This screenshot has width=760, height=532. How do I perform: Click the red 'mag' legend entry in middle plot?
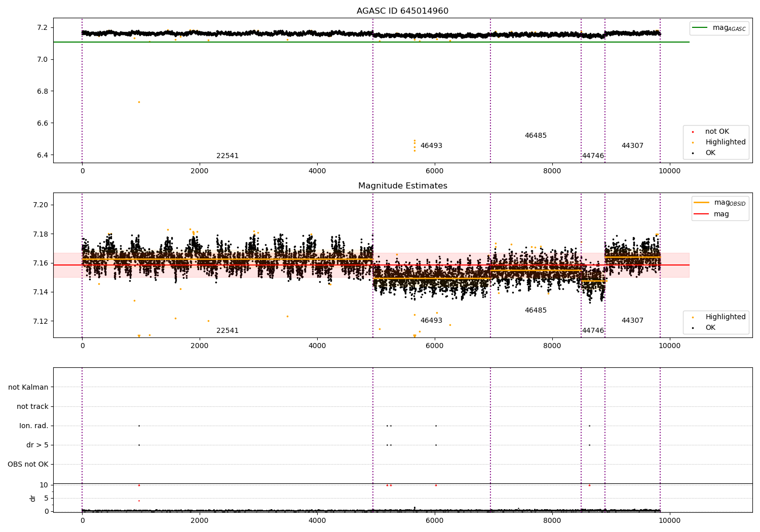pos(711,214)
